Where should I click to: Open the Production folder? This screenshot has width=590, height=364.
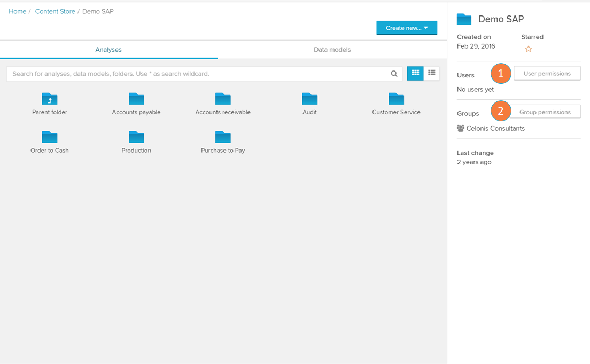pyautogui.click(x=136, y=137)
